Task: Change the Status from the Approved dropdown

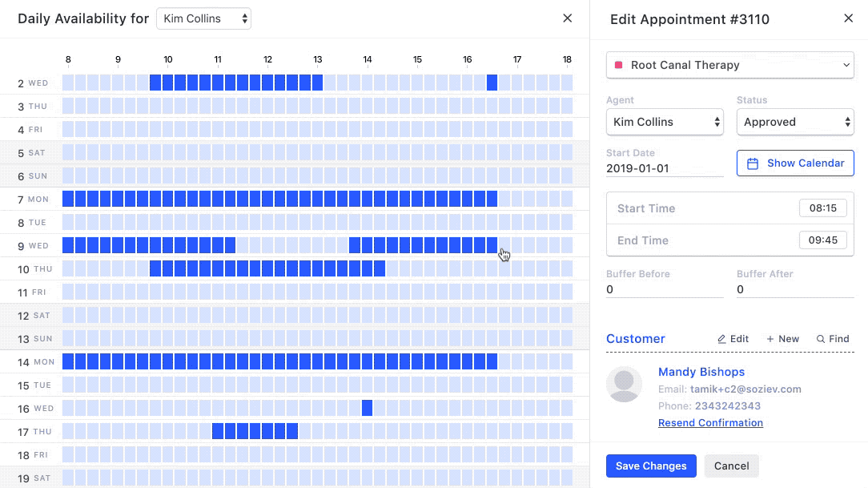Action: pos(795,122)
